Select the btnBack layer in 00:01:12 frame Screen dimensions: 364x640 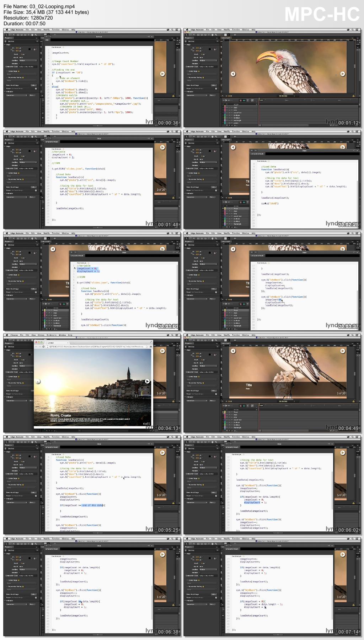coord(237,115)
